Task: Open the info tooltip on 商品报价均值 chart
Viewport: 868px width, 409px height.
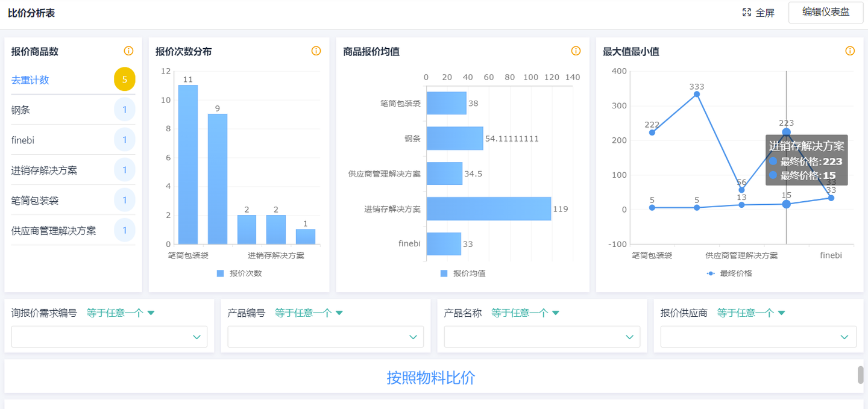Action: click(x=576, y=51)
